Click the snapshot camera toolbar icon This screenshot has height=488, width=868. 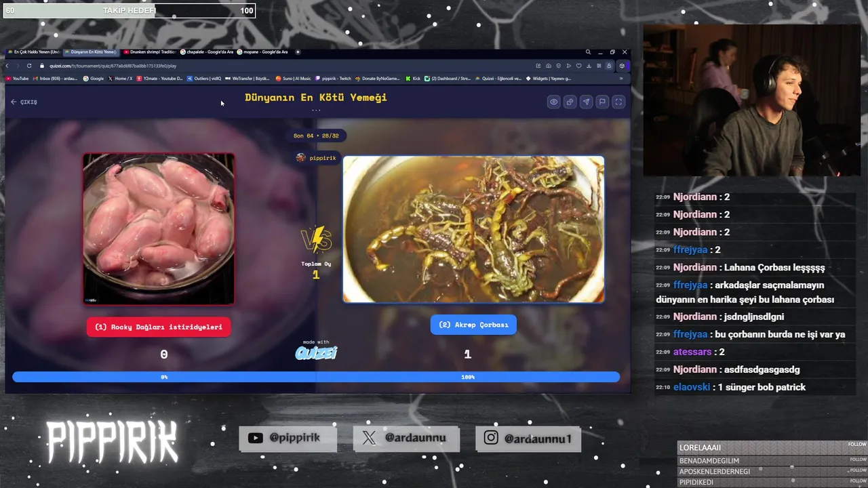549,66
